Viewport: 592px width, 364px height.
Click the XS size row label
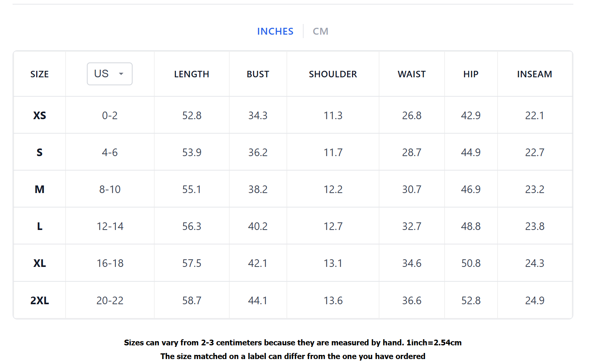(x=40, y=115)
